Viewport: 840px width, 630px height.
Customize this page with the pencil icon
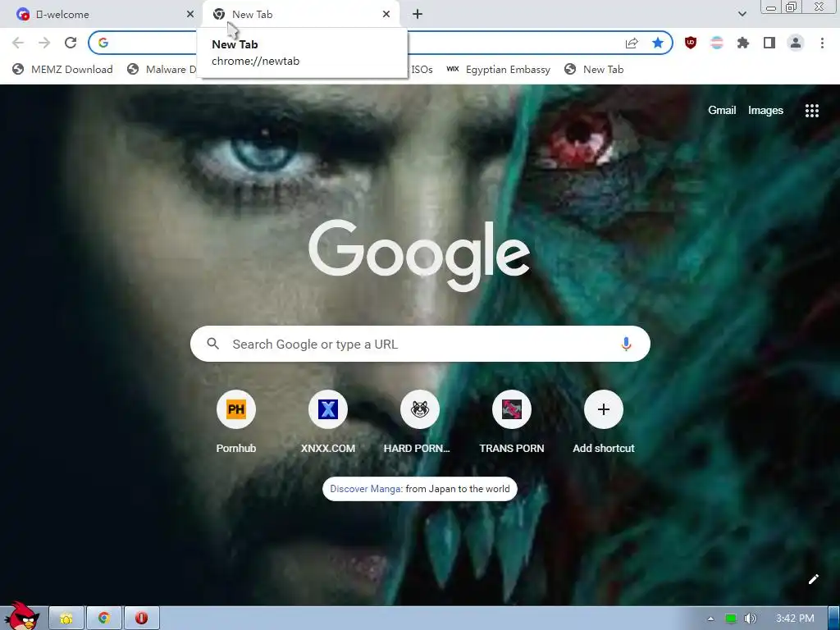pyautogui.click(x=813, y=579)
